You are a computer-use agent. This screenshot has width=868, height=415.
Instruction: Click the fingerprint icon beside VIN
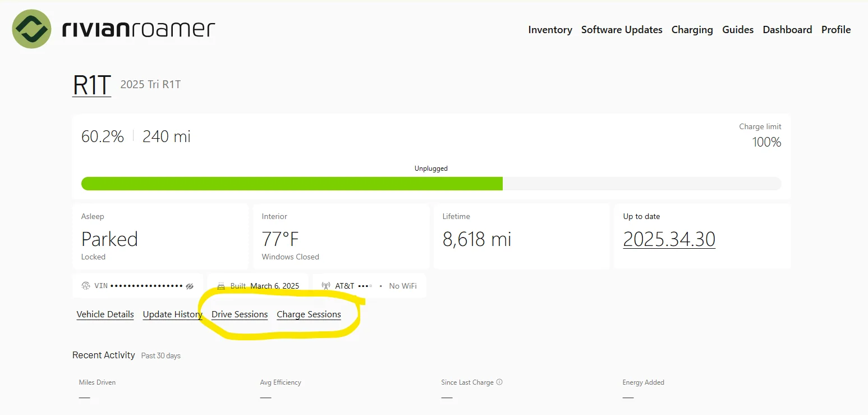pos(86,286)
